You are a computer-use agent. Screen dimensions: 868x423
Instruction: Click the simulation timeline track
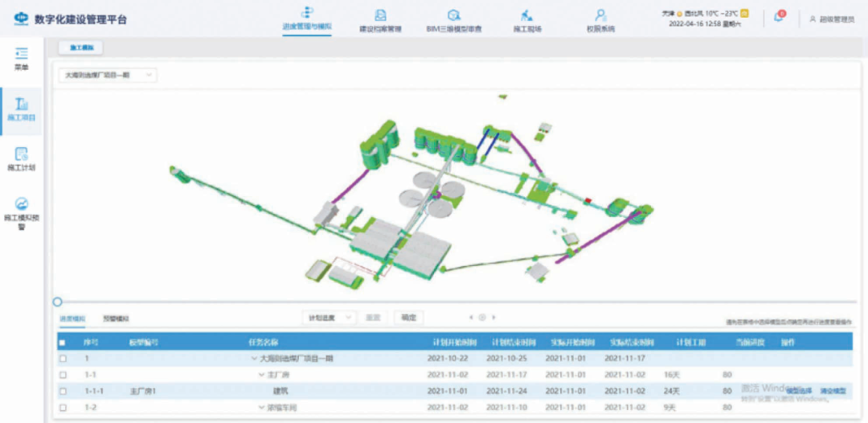pos(457,302)
